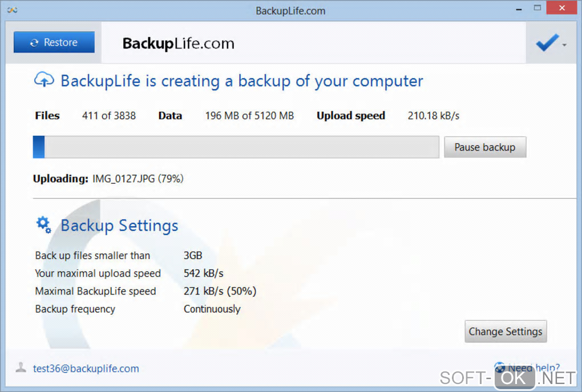Click the blue checkmark status icon
The image size is (582, 392).
pyautogui.click(x=547, y=43)
